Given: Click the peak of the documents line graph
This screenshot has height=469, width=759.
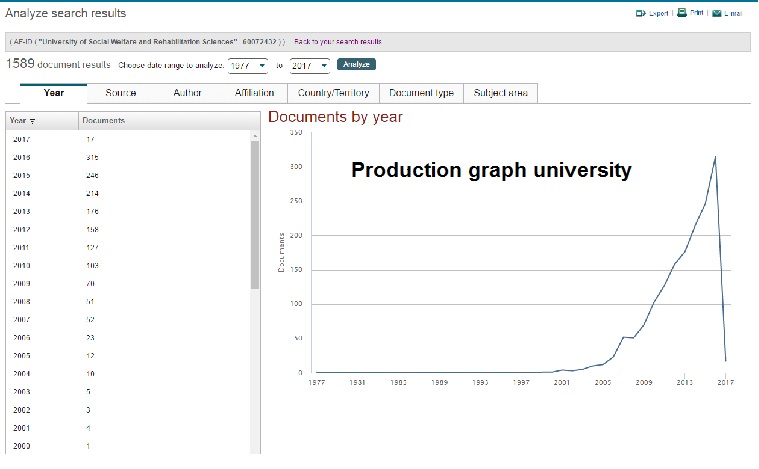Looking at the screenshot, I should [715, 157].
